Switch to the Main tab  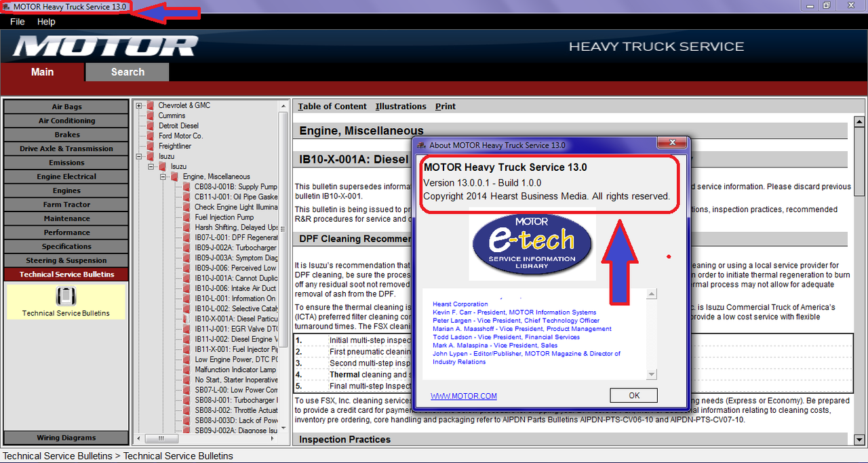tap(42, 72)
